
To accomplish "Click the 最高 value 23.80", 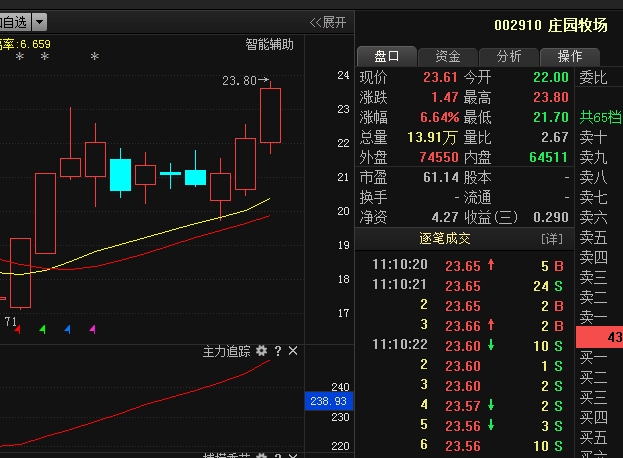I will [x=551, y=97].
